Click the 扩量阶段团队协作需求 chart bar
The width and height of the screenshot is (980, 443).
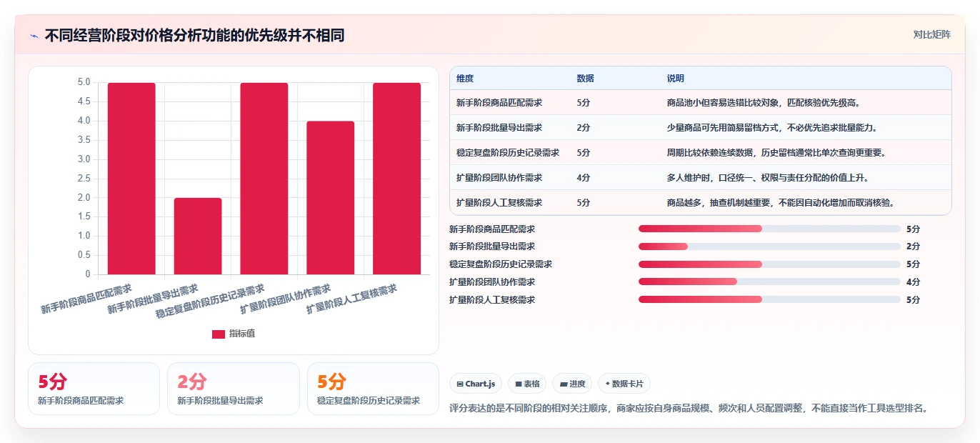pyautogui.click(x=330, y=198)
